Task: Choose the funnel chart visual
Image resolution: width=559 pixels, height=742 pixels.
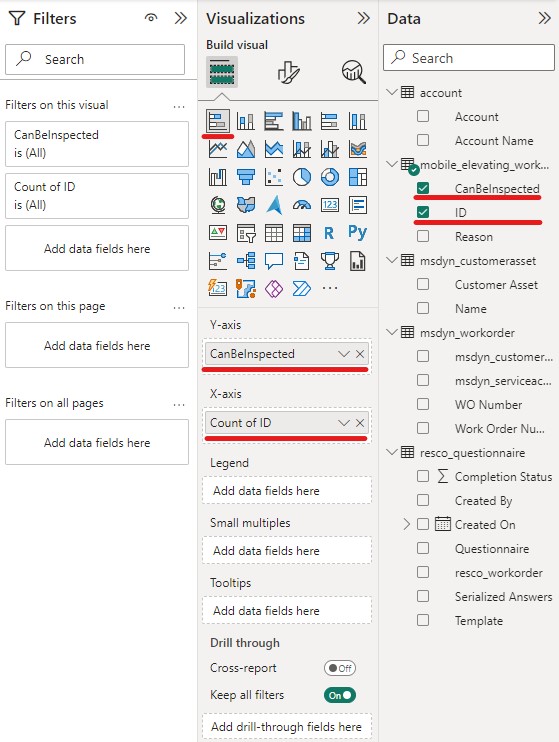Action: [246, 177]
